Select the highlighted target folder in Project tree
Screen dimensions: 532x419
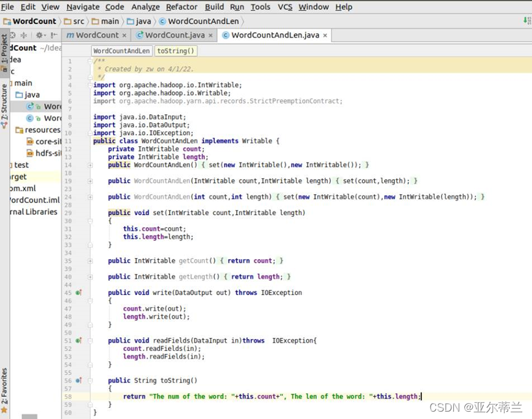click(x=35, y=176)
